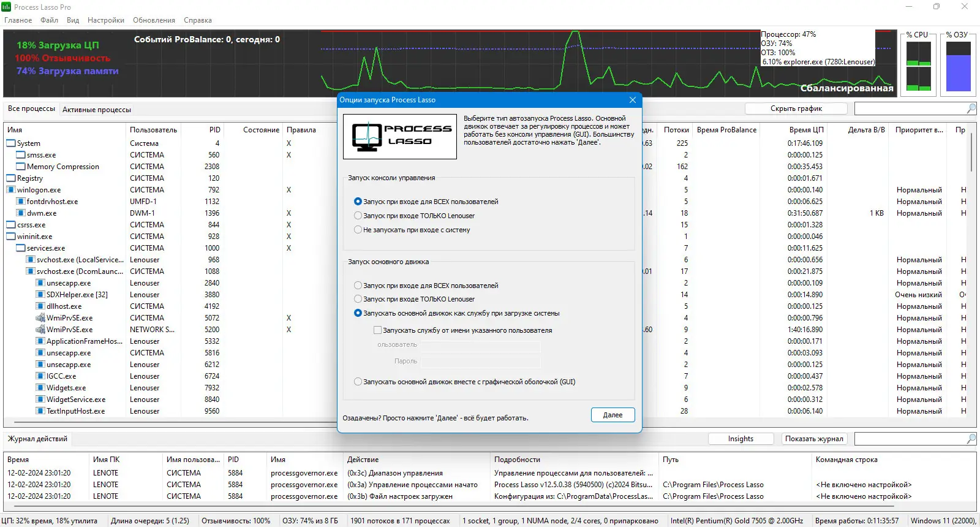
Task: Click the dwm.exe process icon
Action: (x=21, y=213)
